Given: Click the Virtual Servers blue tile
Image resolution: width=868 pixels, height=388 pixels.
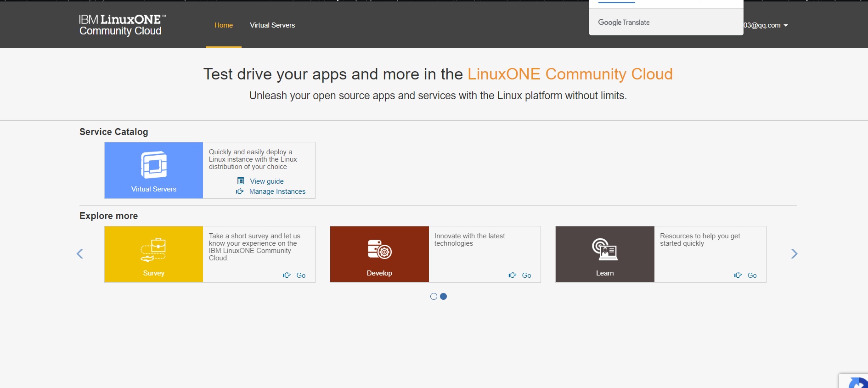Looking at the screenshot, I should click(154, 170).
